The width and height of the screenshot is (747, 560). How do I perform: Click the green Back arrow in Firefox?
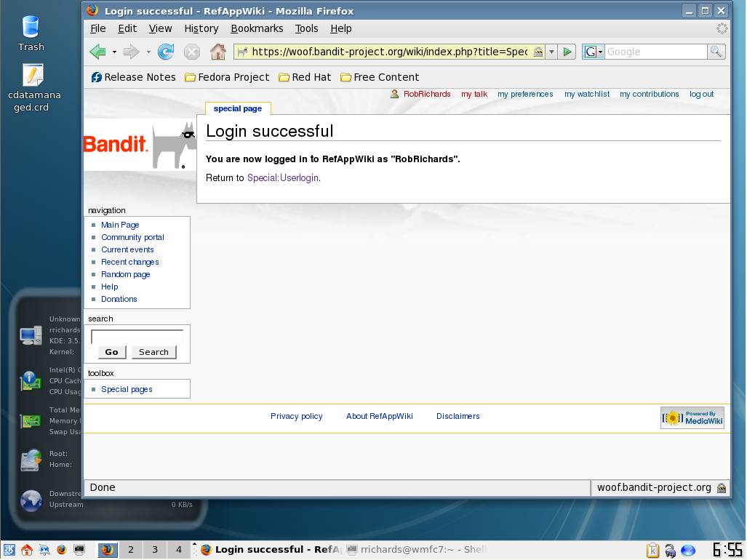97,52
